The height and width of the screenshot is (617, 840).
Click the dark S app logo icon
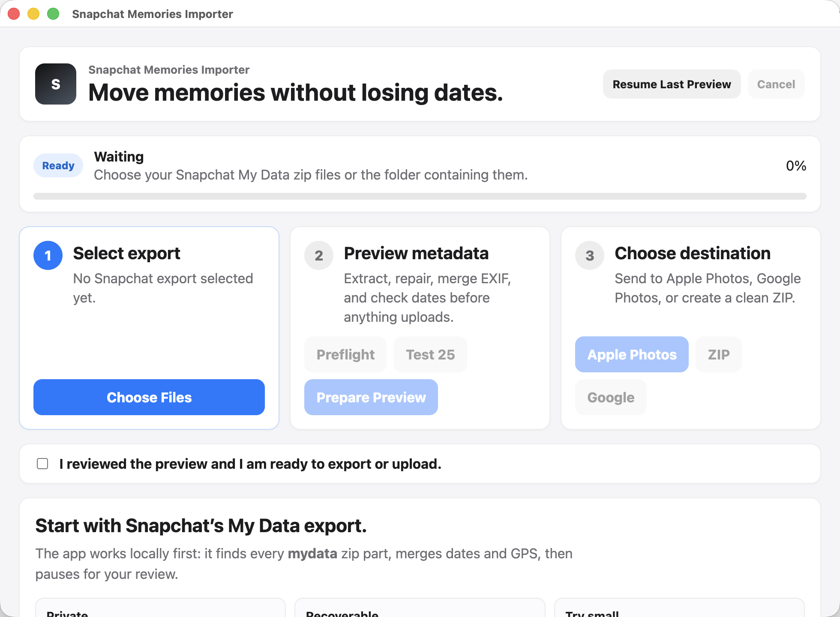[x=56, y=84]
